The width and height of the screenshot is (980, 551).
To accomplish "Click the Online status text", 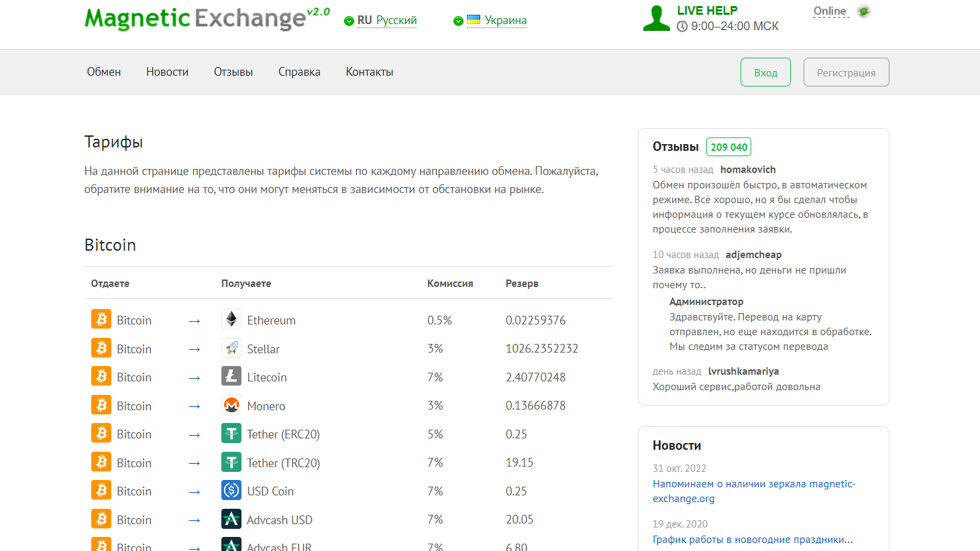I will (x=830, y=11).
